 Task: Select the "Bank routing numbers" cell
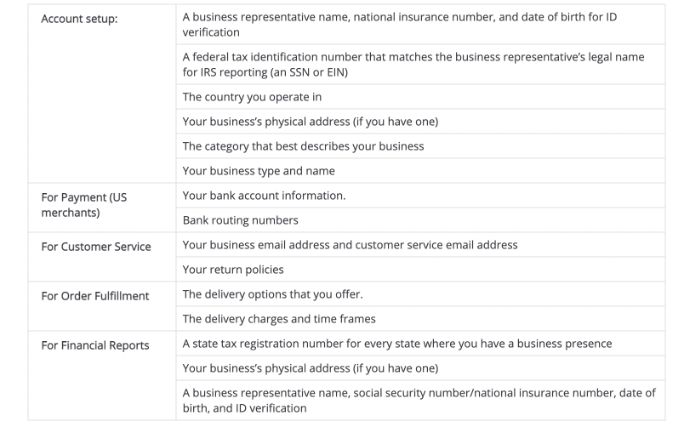click(240, 220)
